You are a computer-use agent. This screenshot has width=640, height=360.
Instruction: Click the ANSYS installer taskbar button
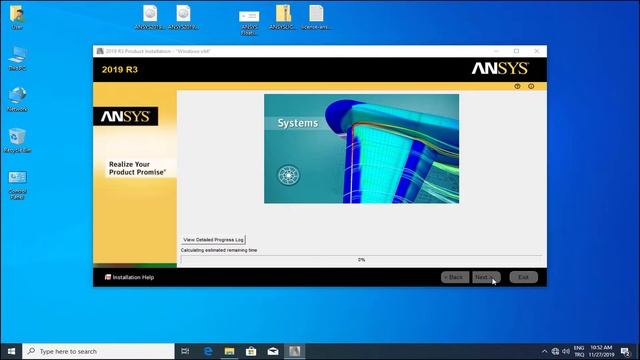[294, 351]
